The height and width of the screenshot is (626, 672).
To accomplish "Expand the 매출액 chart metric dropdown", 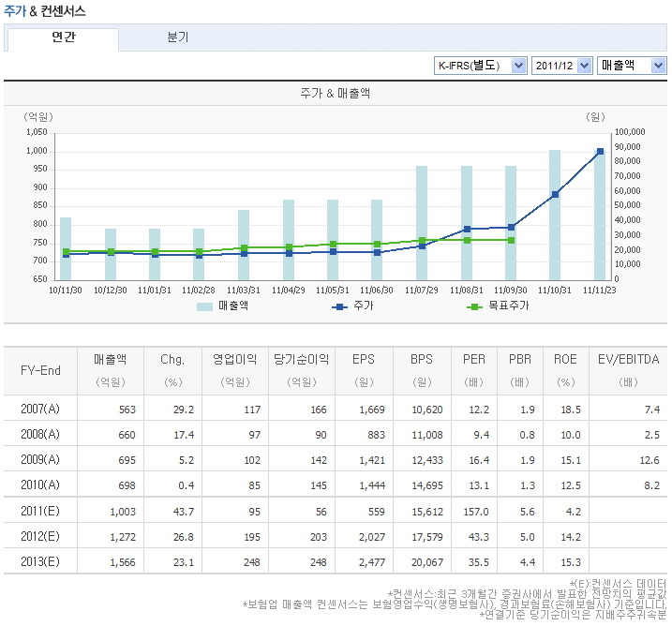I will (x=632, y=66).
